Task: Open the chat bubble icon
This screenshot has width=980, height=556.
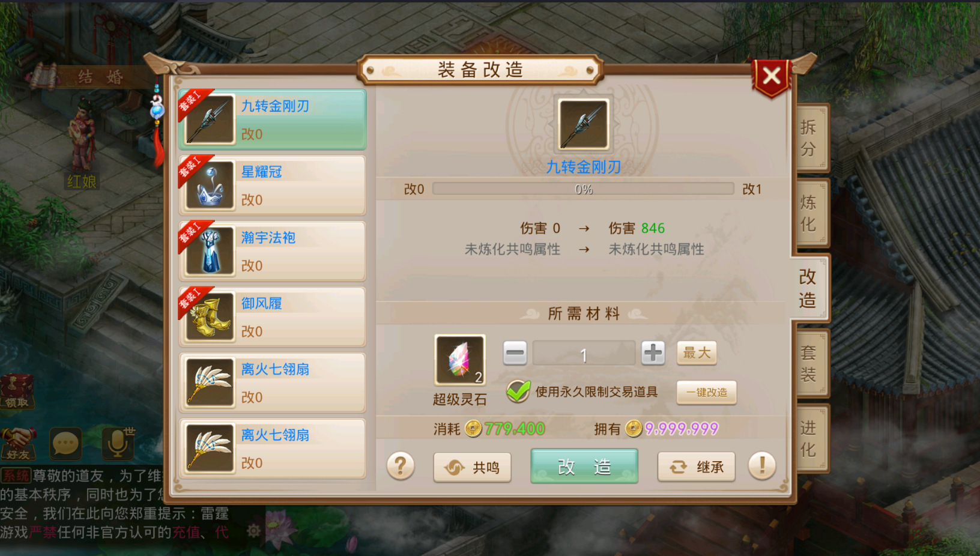Action: pos(65,444)
